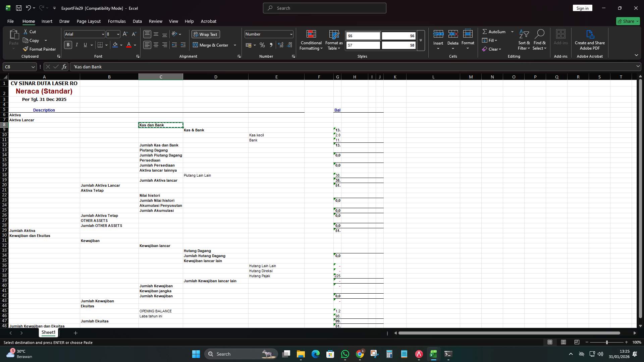Open the font name dropdown
Viewport: 644px width, 362px height.
[x=102, y=34]
